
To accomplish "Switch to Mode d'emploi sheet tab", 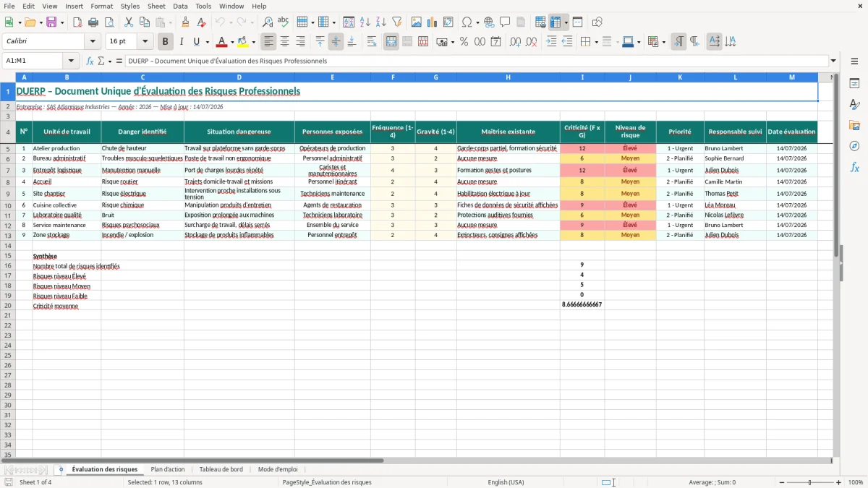I will 278,469.
